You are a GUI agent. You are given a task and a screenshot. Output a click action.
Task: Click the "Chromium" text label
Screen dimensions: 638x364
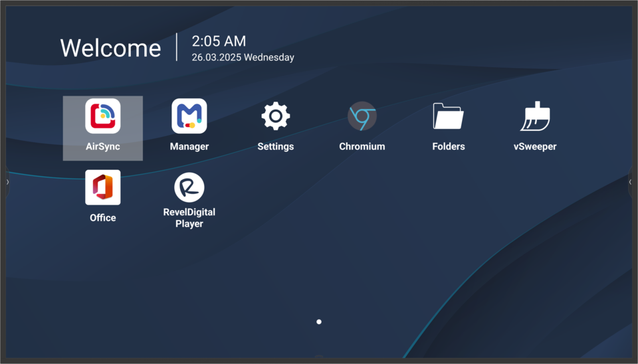coord(362,147)
